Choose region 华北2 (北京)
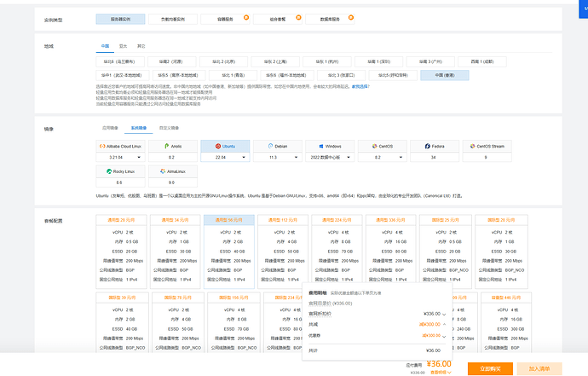Viewport: 588px width, 376px height. click(223, 61)
